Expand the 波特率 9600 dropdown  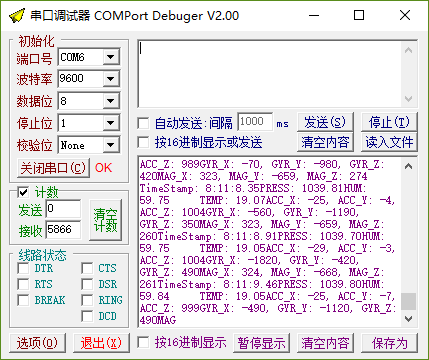[111, 79]
